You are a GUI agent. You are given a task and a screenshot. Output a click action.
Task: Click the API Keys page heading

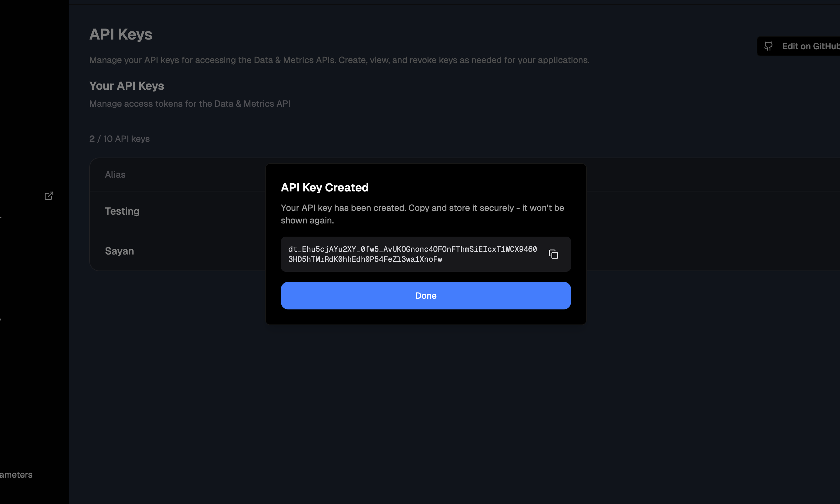[x=121, y=34]
